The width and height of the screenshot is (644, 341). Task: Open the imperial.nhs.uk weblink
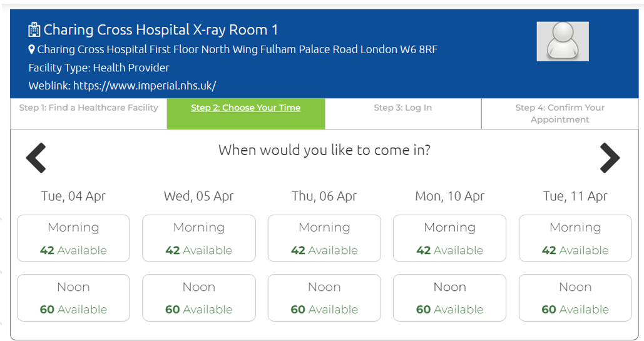[145, 86]
